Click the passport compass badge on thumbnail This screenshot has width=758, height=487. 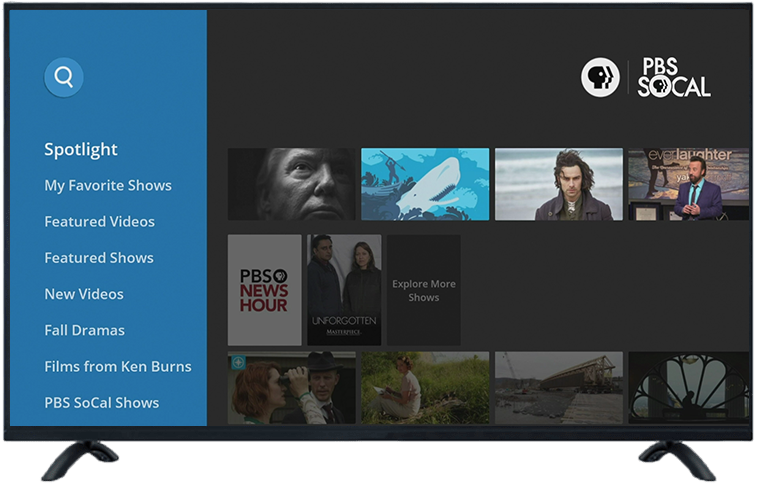(238, 362)
